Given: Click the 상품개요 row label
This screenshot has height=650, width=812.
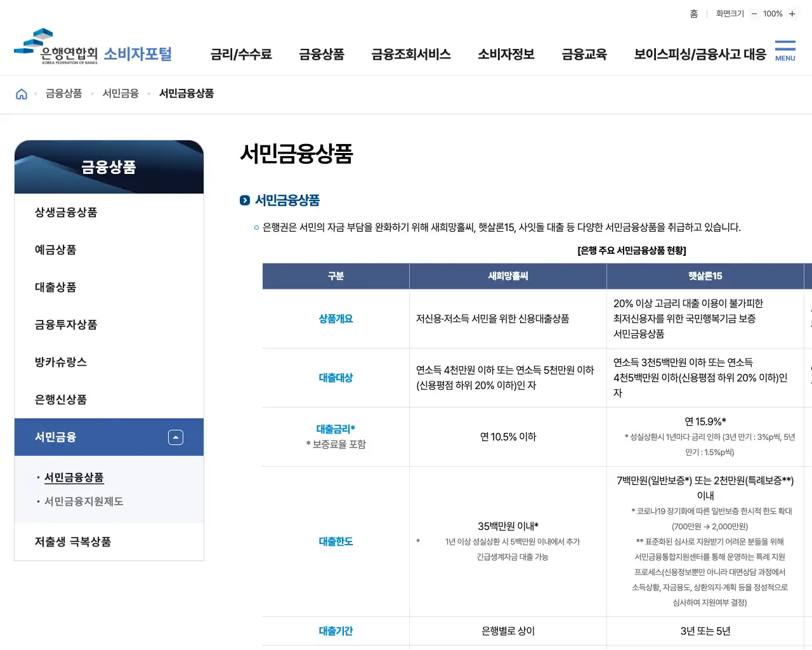Looking at the screenshot, I should pyautogui.click(x=336, y=319).
